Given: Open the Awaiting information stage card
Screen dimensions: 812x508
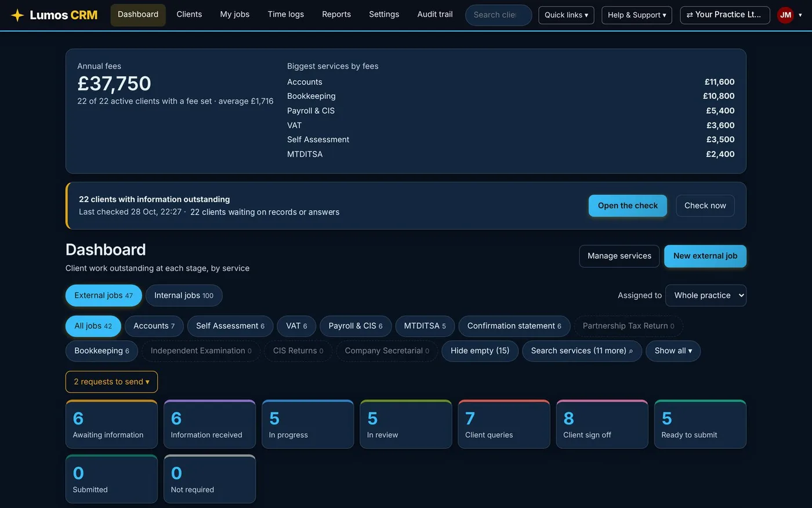Looking at the screenshot, I should pos(111,424).
